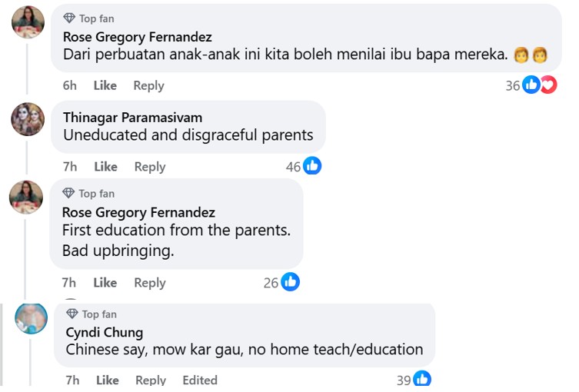The image size is (579, 392).
Task: Open Cyndi Chung's profile name link
Action: coord(105,332)
